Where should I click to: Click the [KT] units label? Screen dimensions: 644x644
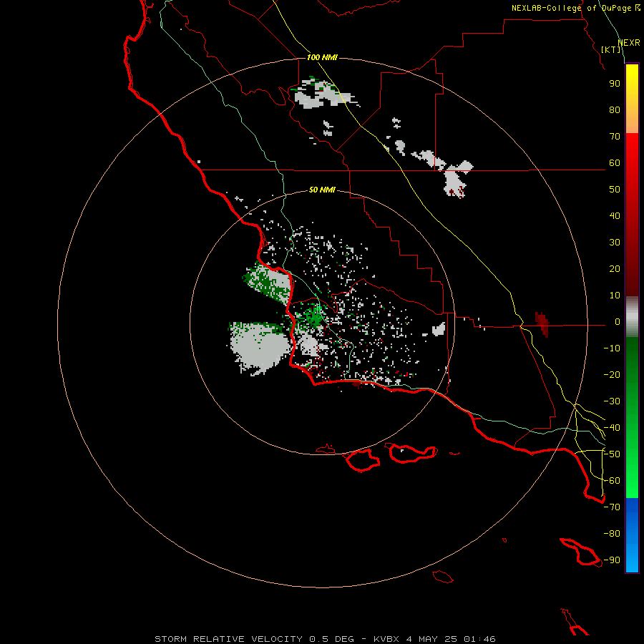(611, 49)
